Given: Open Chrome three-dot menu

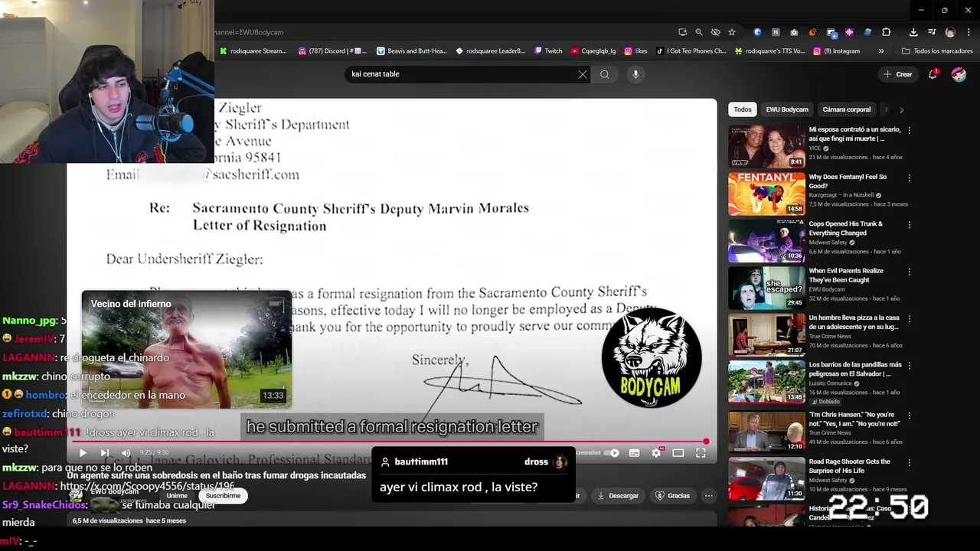Looking at the screenshot, I should pos(968,32).
